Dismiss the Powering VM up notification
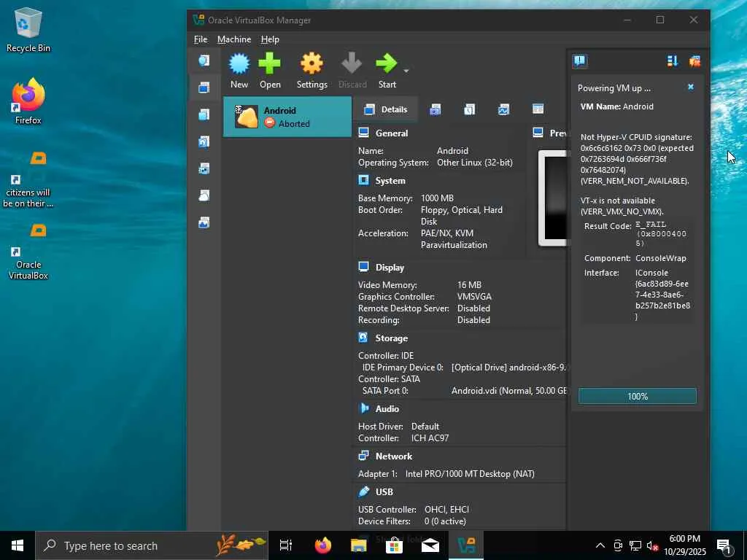The width and height of the screenshot is (747, 560). pos(691,87)
